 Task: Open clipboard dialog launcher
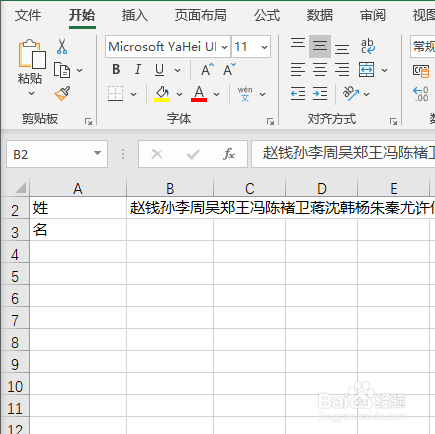point(88,122)
